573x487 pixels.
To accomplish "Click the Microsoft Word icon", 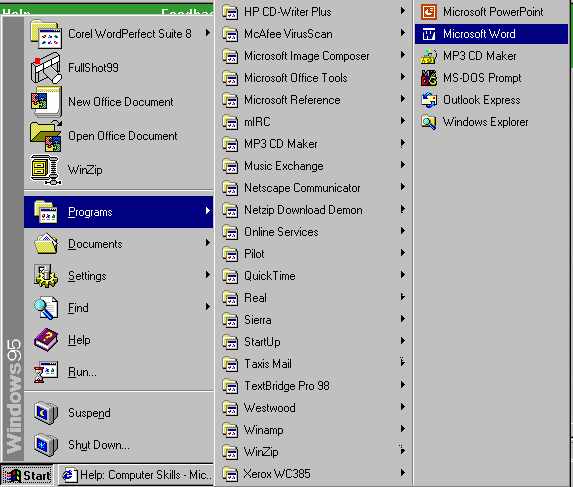I will (429, 34).
